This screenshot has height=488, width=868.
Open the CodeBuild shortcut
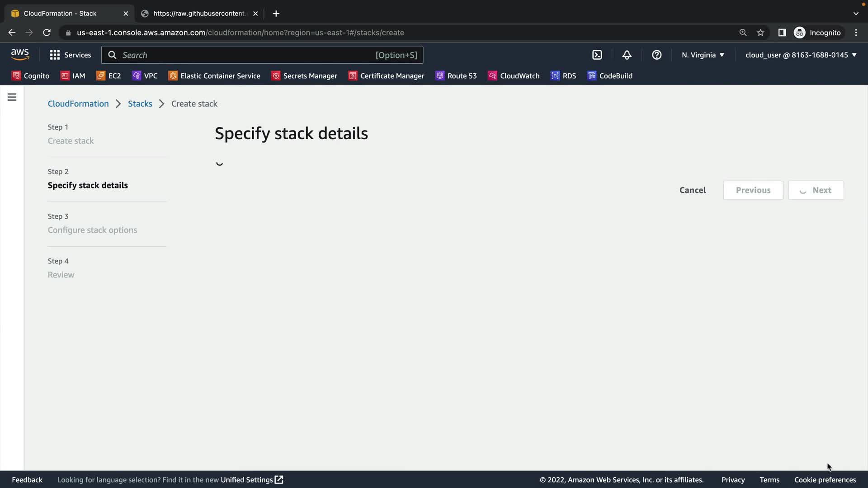pyautogui.click(x=609, y=76)
